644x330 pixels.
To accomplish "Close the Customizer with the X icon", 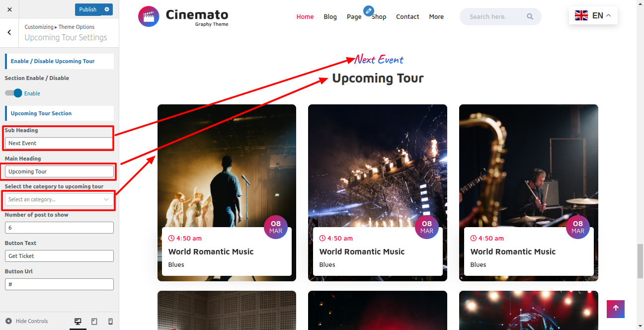I will pyautogui.click(x=9, y=9).
